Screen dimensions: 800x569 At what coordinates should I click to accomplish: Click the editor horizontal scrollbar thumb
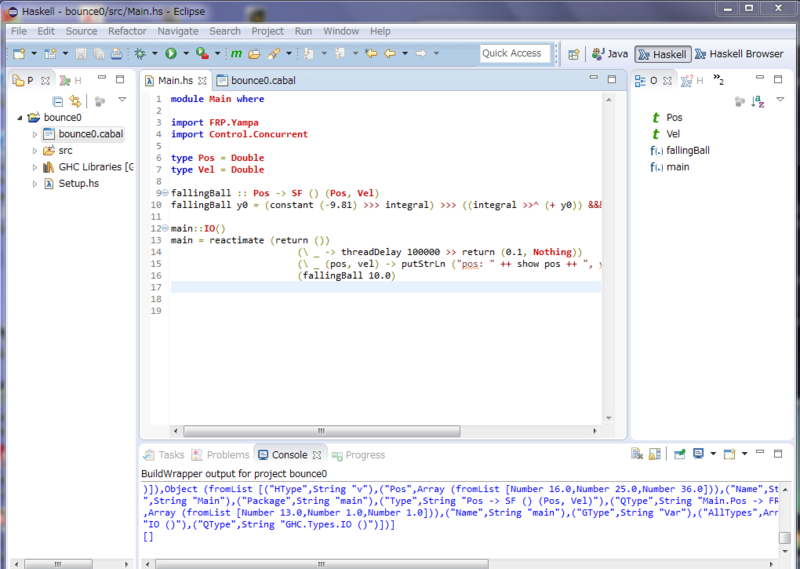point(321,431)
